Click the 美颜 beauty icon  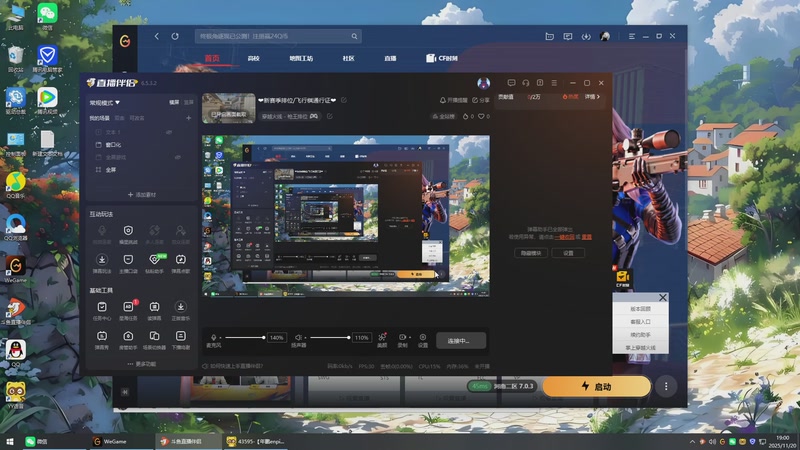pos(382,337)
